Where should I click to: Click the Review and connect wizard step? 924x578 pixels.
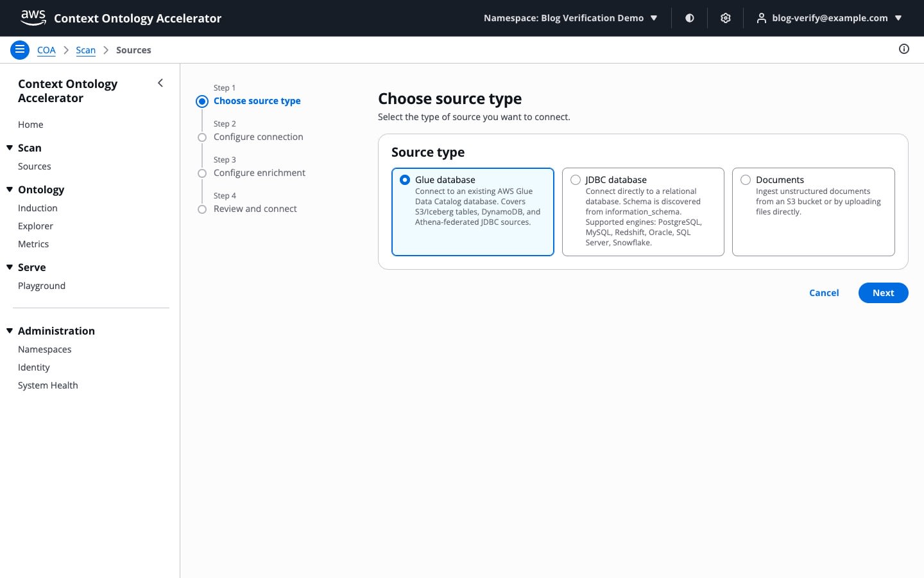(255, 209)
